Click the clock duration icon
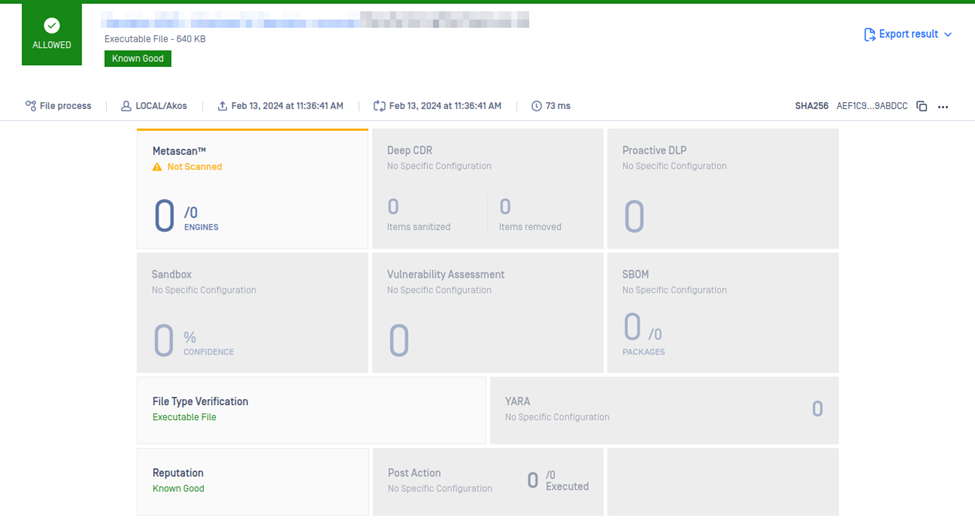Image resolution: width=975 pixels, height=524 pixels. click(x=536, y=106)
